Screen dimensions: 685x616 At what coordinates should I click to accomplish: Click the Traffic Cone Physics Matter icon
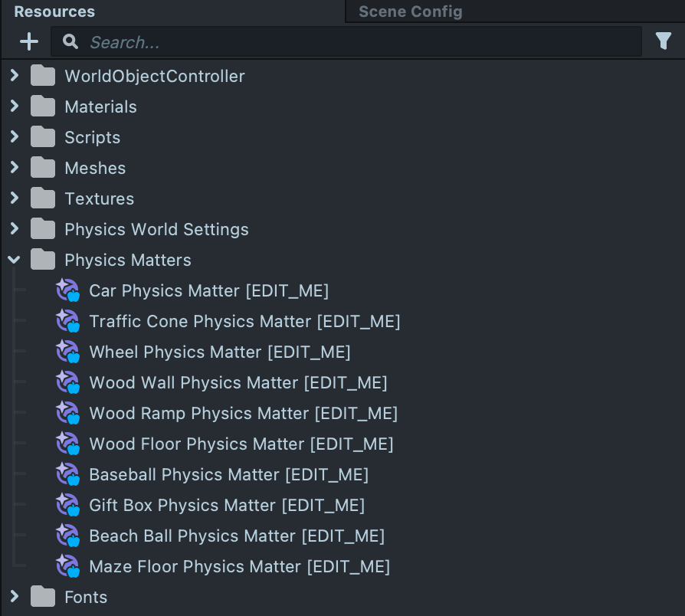[x=67, y=322]
